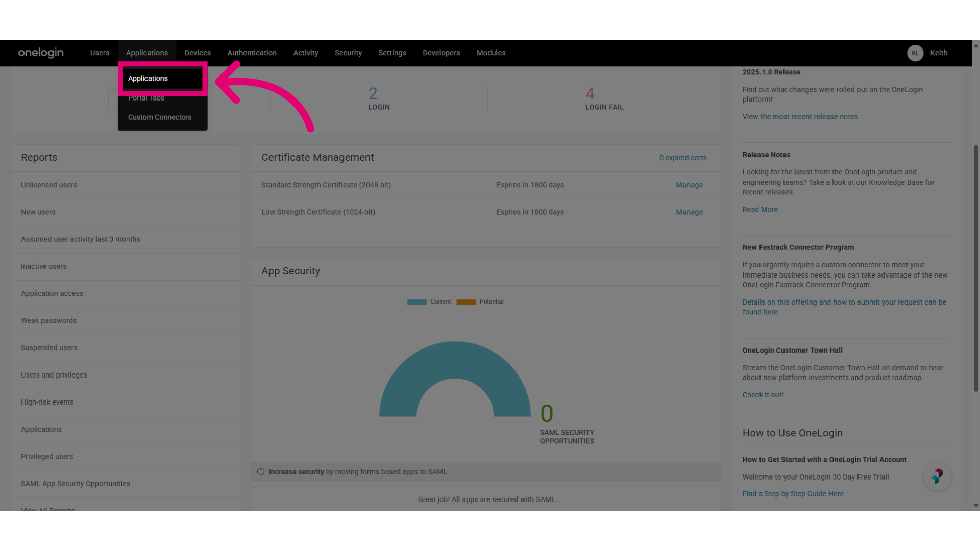980x551 pixels.
Task: Click the Check it out! link
Action: click(763, 395)
